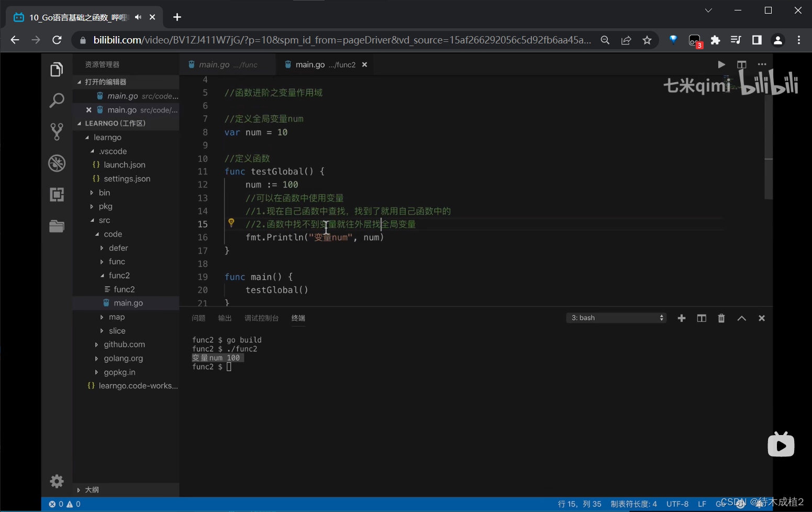812x512 pixels.
Task: Open the Manage gear icon in activity bar
Action: (x=57, y=481)
